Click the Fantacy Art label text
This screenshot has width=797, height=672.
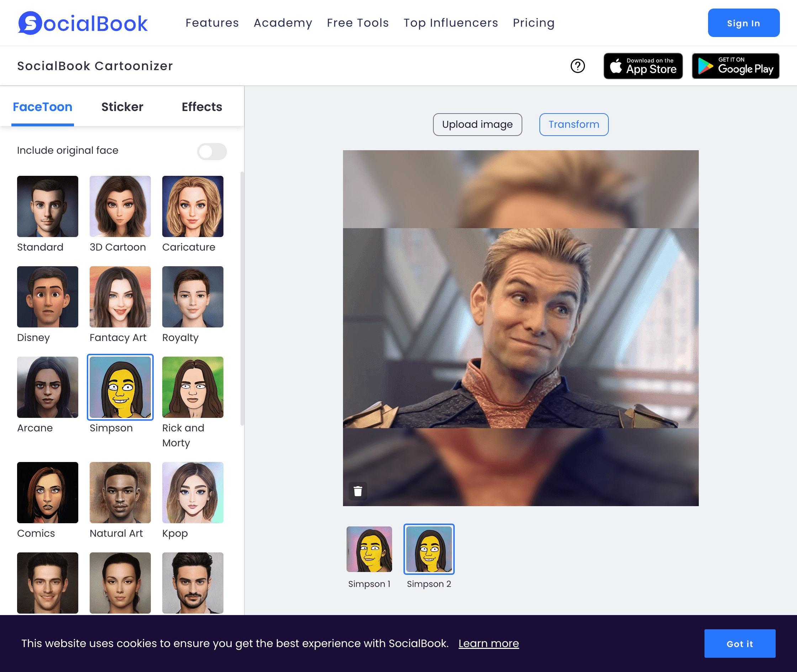(118, 337)
